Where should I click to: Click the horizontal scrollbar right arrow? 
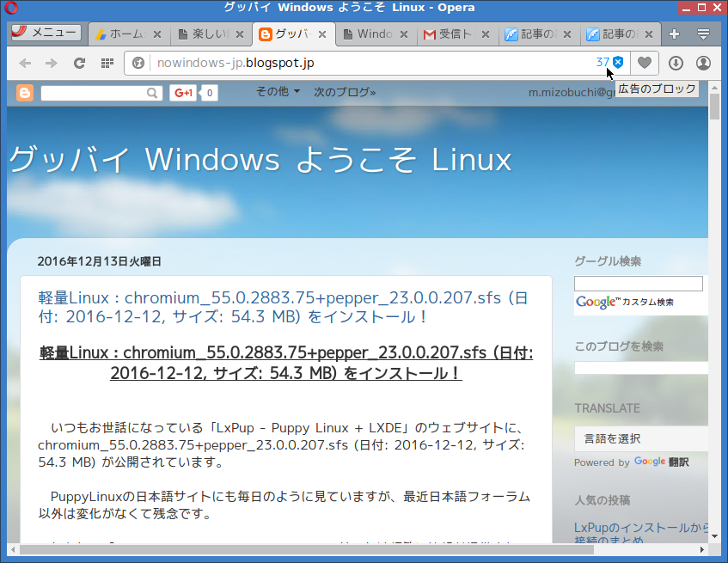pyautogui.click(x=701, y=550)
